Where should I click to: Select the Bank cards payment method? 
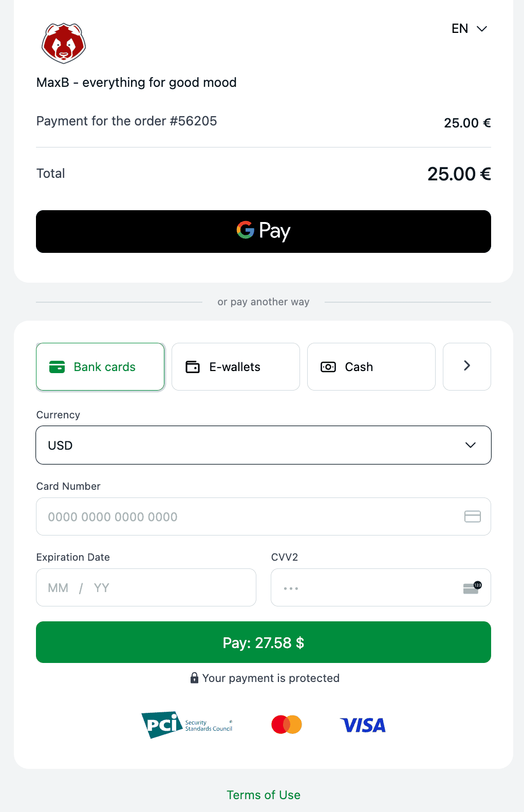click(x=100, y=366)
